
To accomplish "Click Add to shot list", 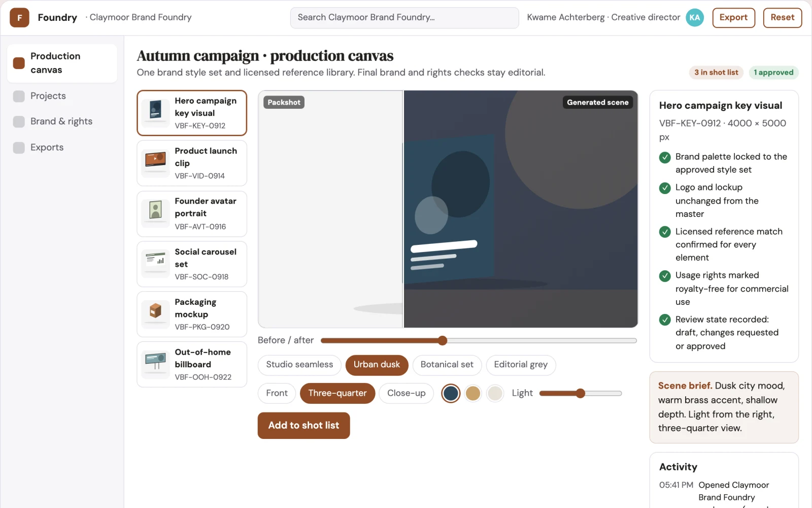I will tap(303, 425).
